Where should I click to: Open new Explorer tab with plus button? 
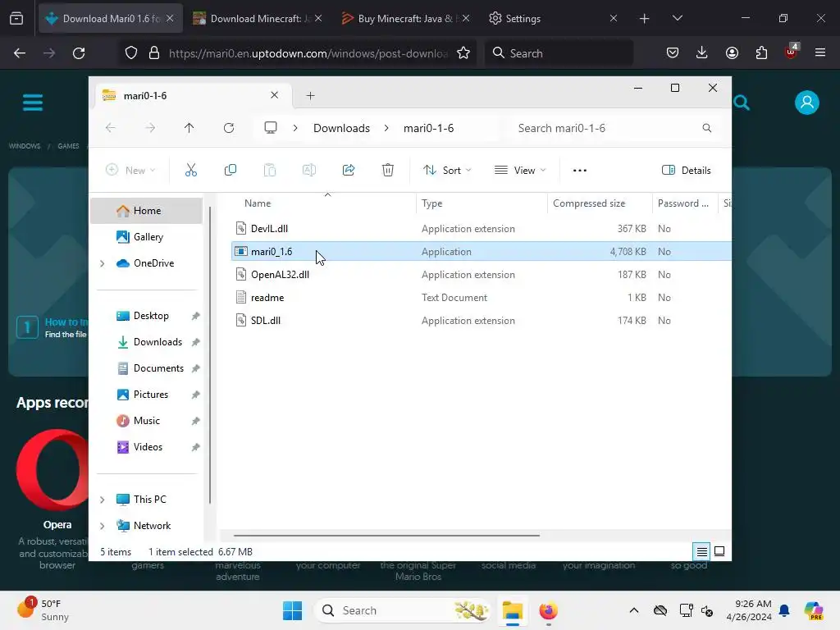310,96
